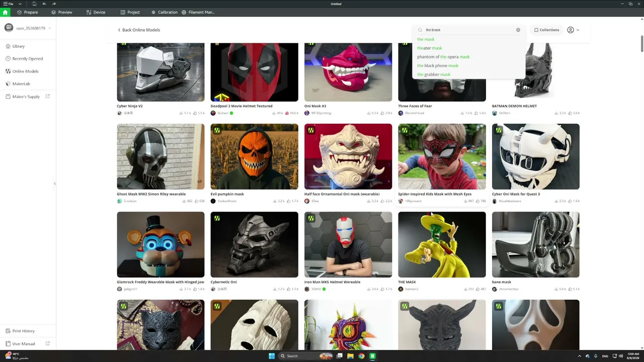Click the 'Evil pumpkin mask' title
The height and width of the screenshot is (362, 644).
tap(227, 194)
